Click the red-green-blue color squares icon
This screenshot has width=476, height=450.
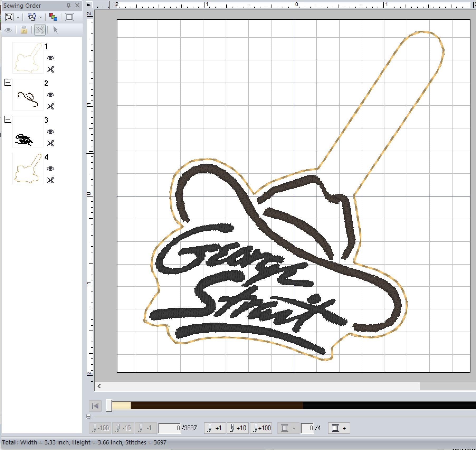click(53, 17)
